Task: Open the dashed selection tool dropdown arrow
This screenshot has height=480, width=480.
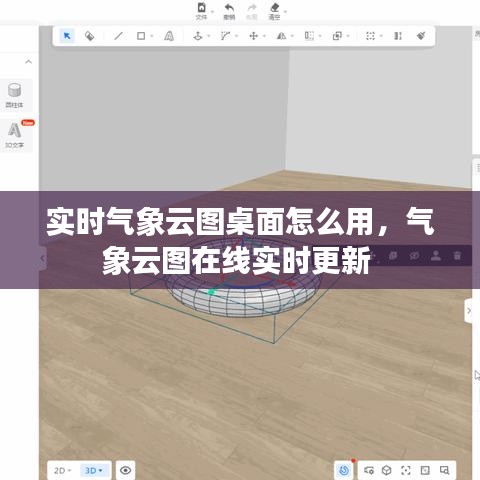Action: pos(381,36)
